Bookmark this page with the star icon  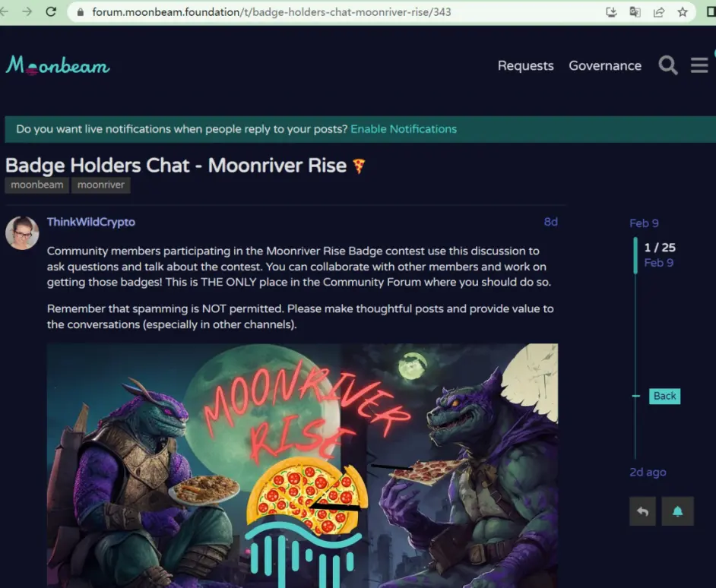(683, 12)
